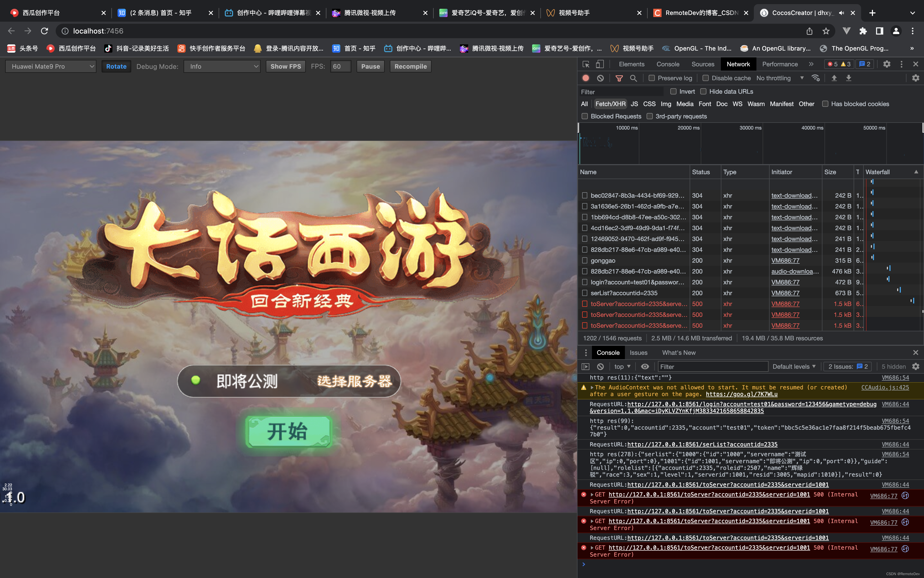Viewport: 924px width, 578px height.
Task: Sort by Waterfall column header
Action: pyautogui.click(x=892, y=172)
